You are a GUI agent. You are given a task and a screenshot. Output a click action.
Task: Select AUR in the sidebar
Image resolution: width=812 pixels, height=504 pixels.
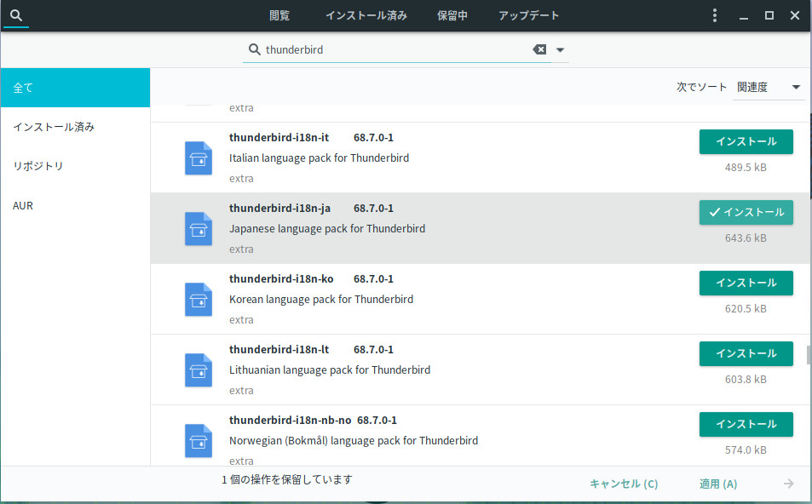tap(76, 205)
